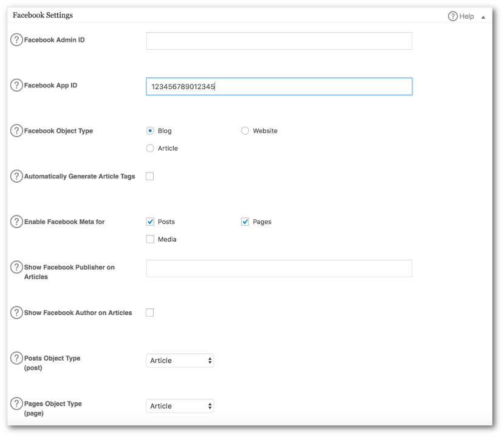Show help icon for Facebook Object Type
This screenshot has height=437, width=504.
tap(16, 130)
